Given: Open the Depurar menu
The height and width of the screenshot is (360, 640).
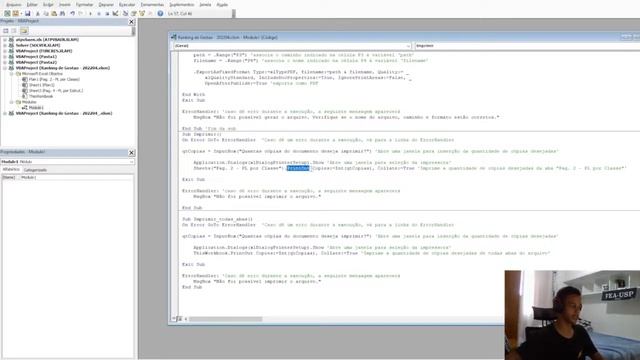Looking at the screenshot, I should (106, 4).
